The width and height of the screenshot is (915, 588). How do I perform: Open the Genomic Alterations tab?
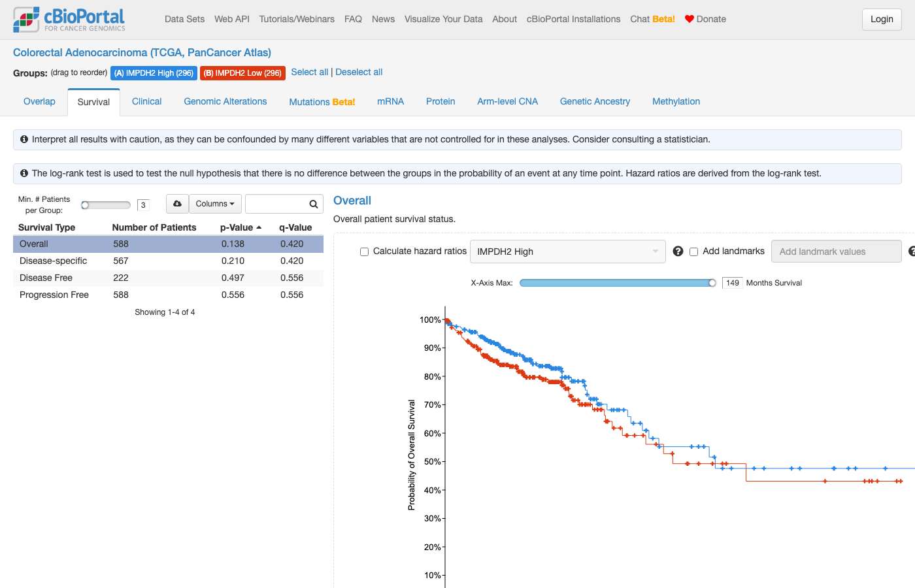coord(225,101)
